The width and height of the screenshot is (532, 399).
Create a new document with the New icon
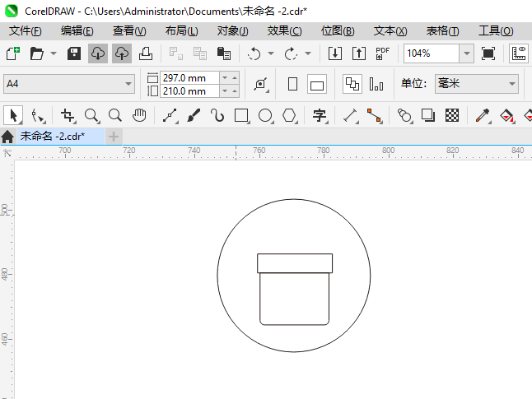13,53
